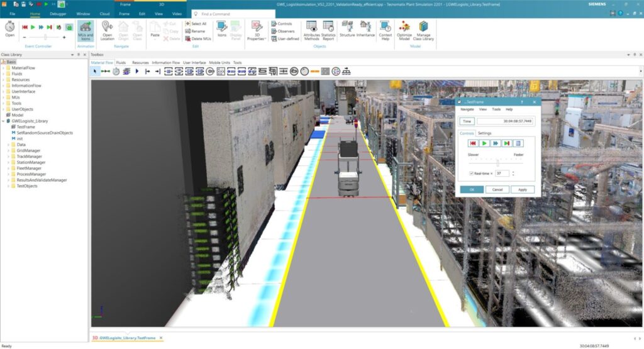Expand FleetManager folder
Screen dimensions: 644x349
[x=8, y=169]
